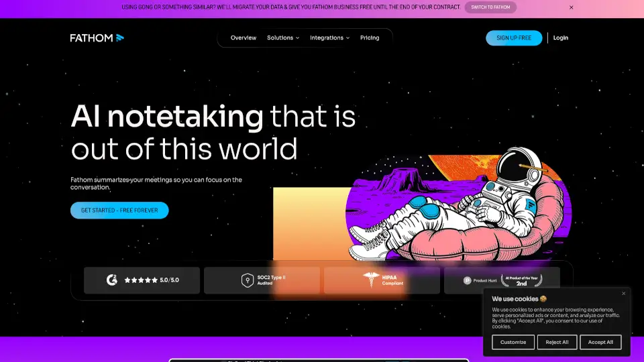Select Accept All cookies
644x362 pixels.
pyautogui.click(x=600, y=342)
